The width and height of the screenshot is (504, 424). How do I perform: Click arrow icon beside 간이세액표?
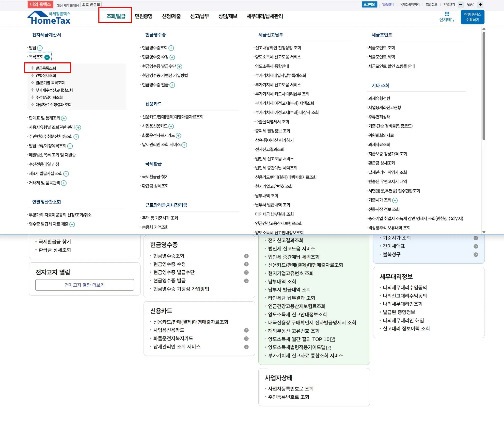pos(476,246)
